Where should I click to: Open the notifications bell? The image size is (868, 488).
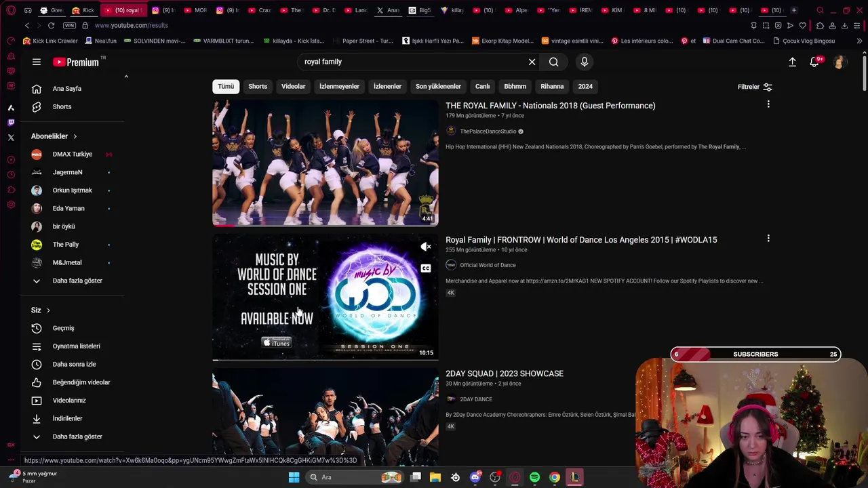[815, 62]
